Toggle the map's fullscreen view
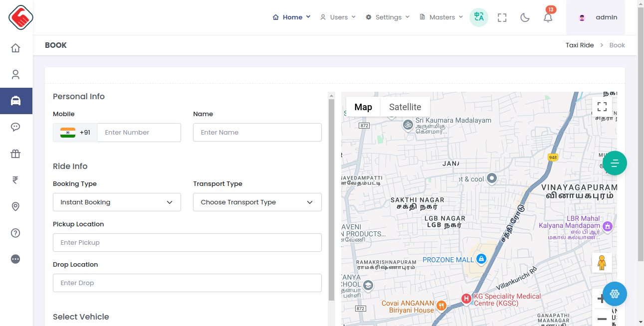 tap(602, 107)
